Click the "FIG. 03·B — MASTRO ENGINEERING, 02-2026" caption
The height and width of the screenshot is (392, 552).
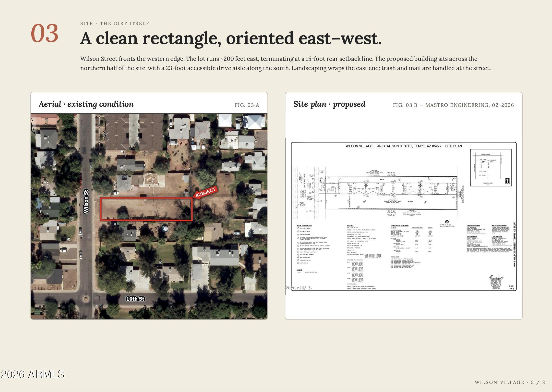pyautogui.click(x=453, y=105)
